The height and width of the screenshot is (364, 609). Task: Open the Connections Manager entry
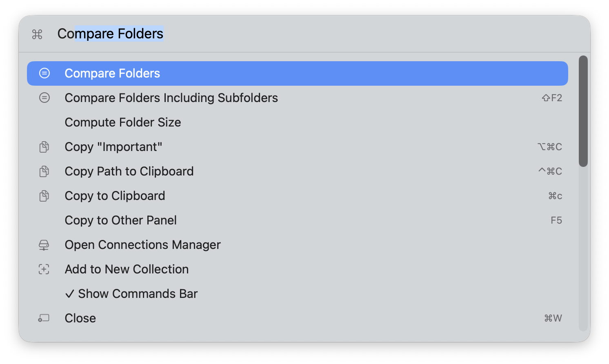point(142,244)
